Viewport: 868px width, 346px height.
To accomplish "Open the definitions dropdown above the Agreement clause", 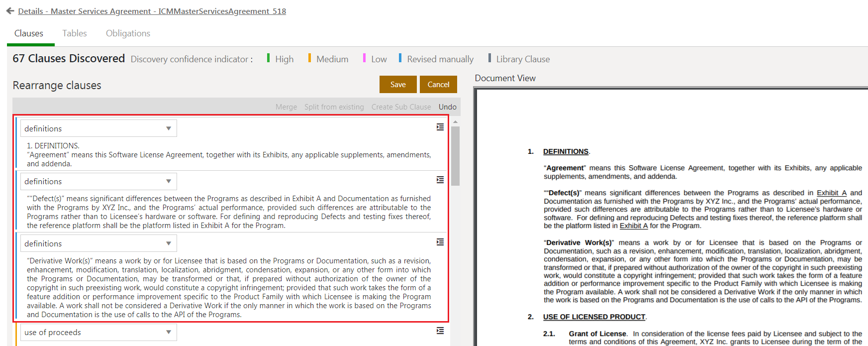I will coord(169,128).
